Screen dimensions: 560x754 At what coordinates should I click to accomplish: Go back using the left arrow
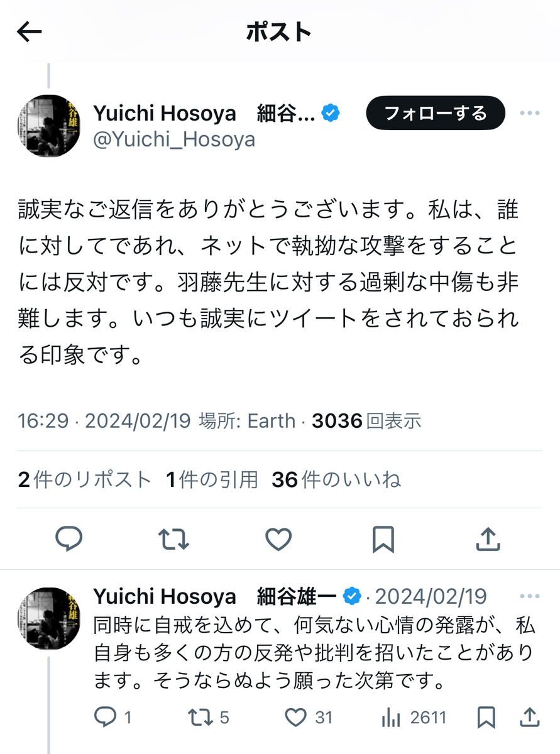click(x=29, y=32)
